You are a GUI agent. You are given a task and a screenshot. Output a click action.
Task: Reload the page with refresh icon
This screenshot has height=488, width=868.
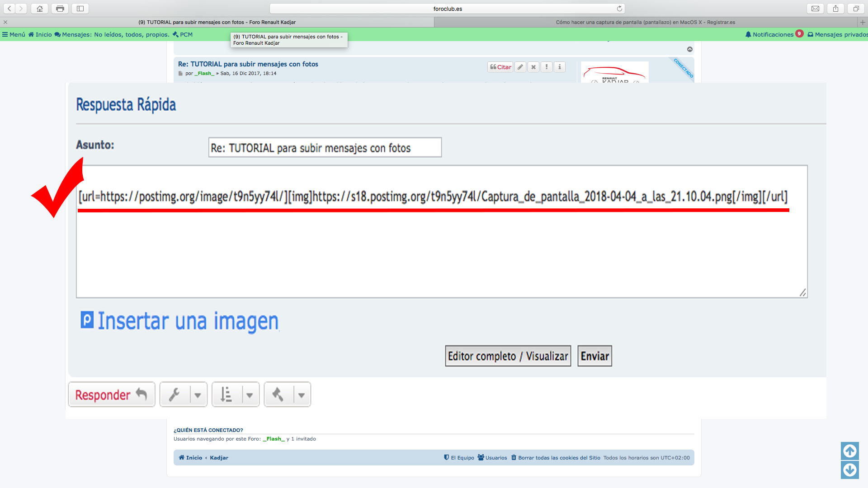point(619,9)
